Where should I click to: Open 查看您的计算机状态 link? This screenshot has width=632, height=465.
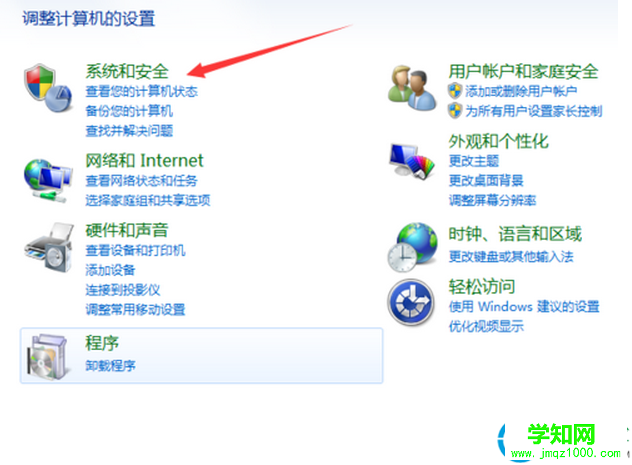pyautogui.click(x=141, y=91)
